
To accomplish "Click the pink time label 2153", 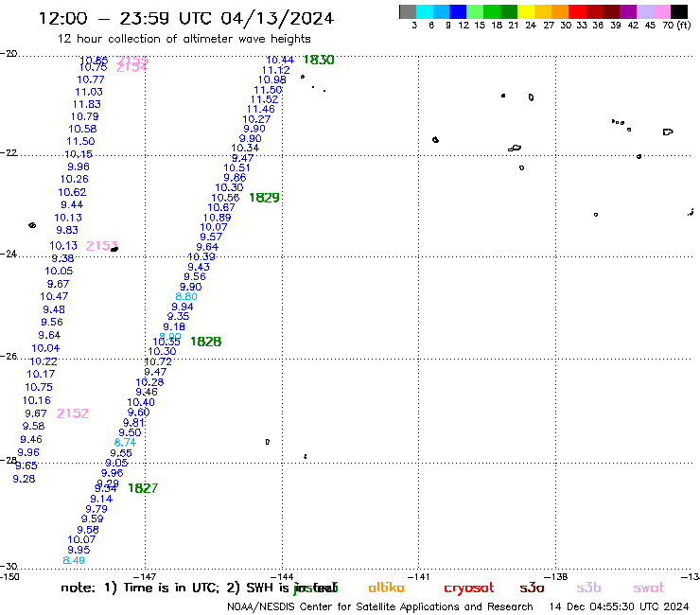I will 101,246.
